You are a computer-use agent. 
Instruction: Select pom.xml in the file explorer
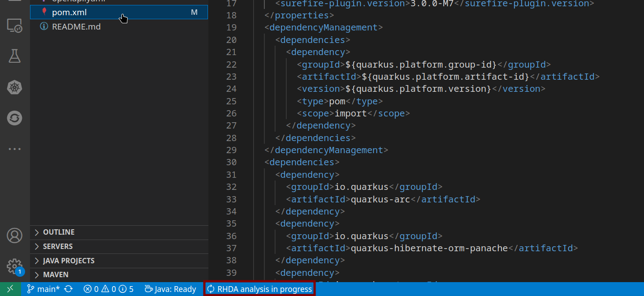(x=69, y=13)
